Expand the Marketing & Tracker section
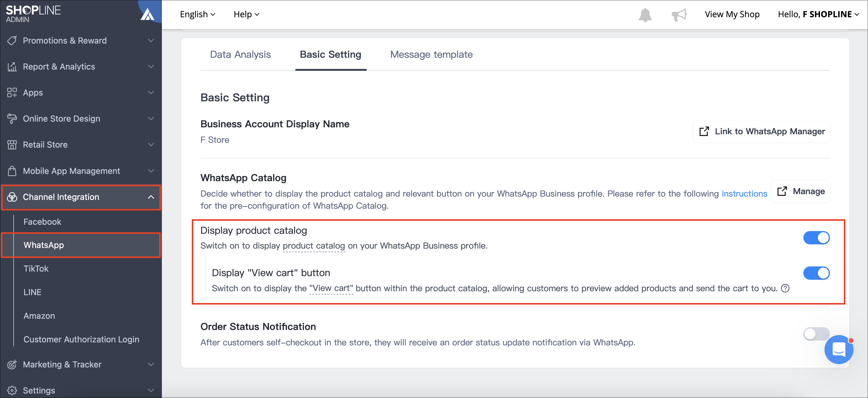 pyautogui.click(x=81, y=364)
